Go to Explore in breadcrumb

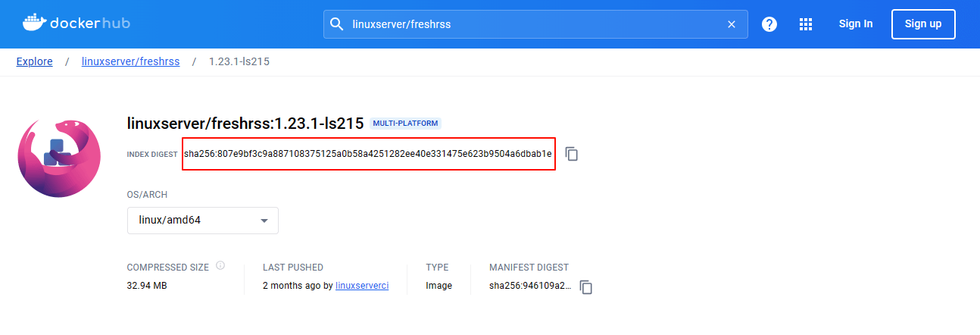pos(35,61)
